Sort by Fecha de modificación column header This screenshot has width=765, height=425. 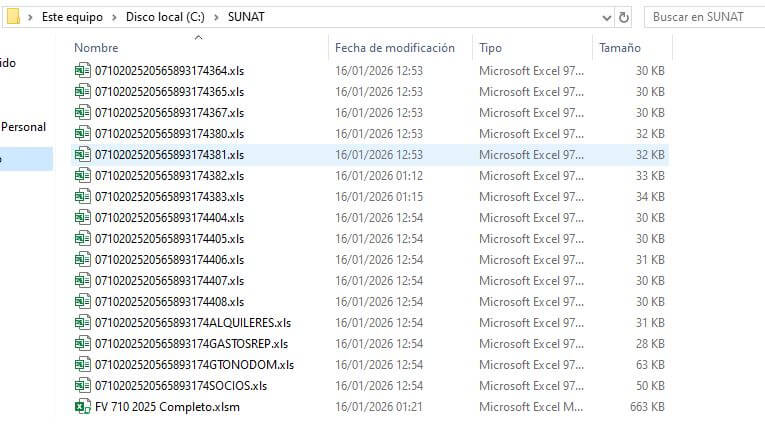click(394, 48)
